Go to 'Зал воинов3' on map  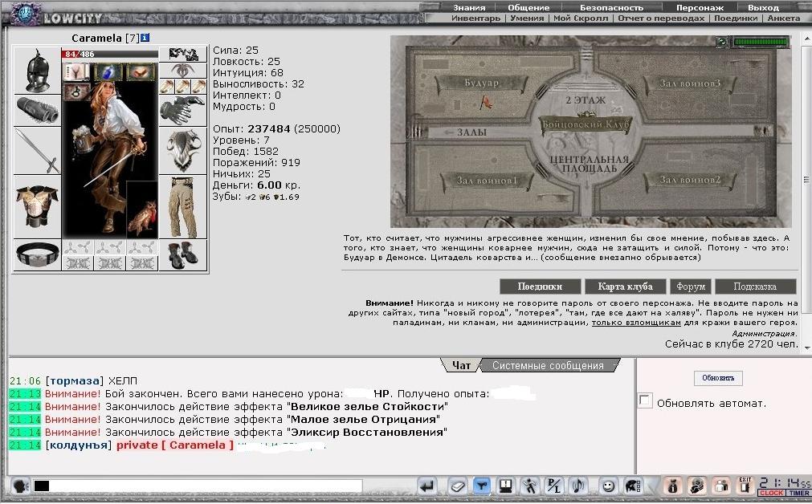690,83
